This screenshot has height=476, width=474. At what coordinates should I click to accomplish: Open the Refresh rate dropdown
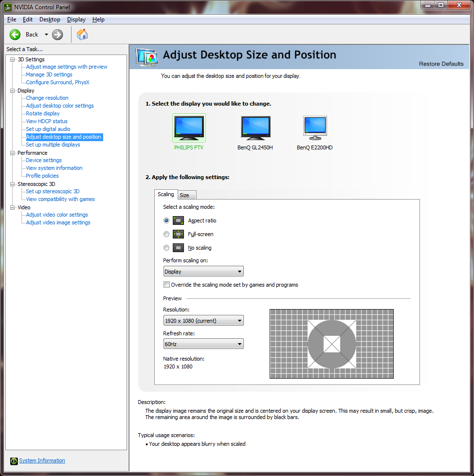tap(203, 344)
